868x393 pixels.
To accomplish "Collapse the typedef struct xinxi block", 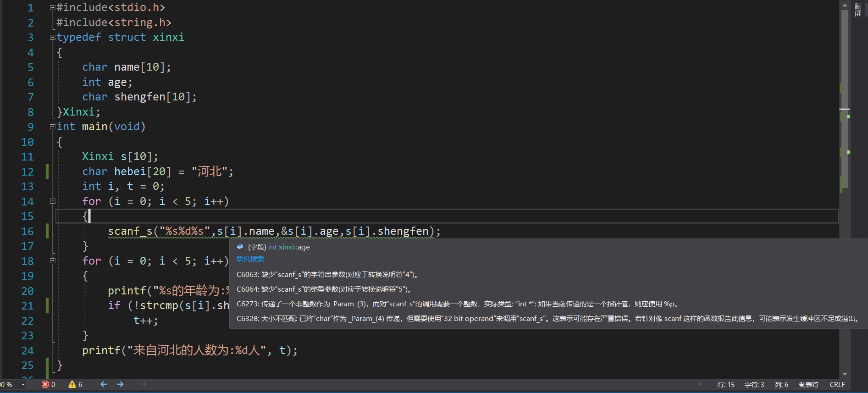I will (52, 38).
